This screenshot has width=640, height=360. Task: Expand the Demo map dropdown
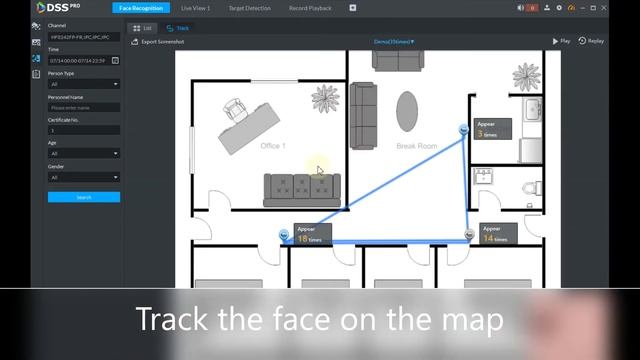(x=394, y=42)
